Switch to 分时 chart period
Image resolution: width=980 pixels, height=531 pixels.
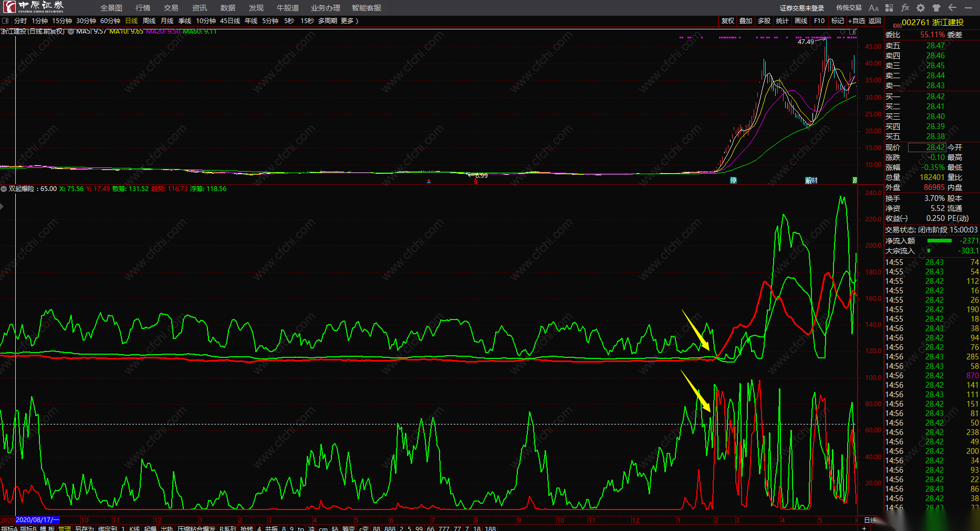point(20,21)
